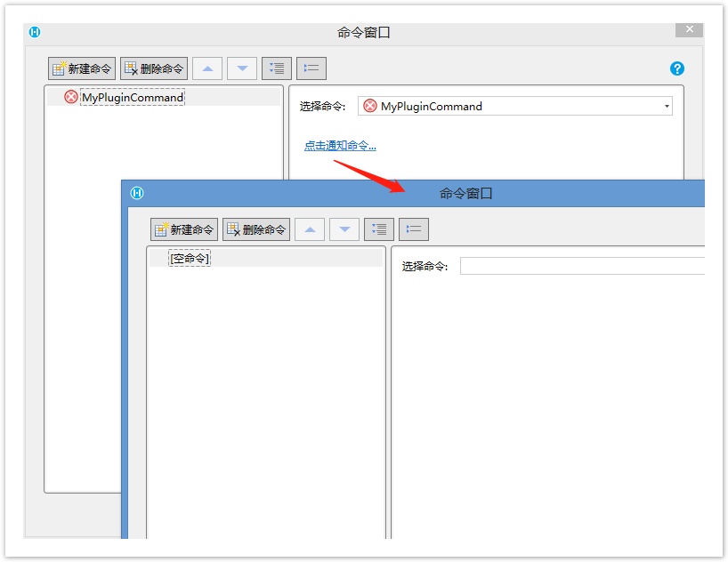This screenshot has width=728, height=562.
Task: Click the red error icon beside MyPluginCommand in list
Action: [x=71, y=97]
